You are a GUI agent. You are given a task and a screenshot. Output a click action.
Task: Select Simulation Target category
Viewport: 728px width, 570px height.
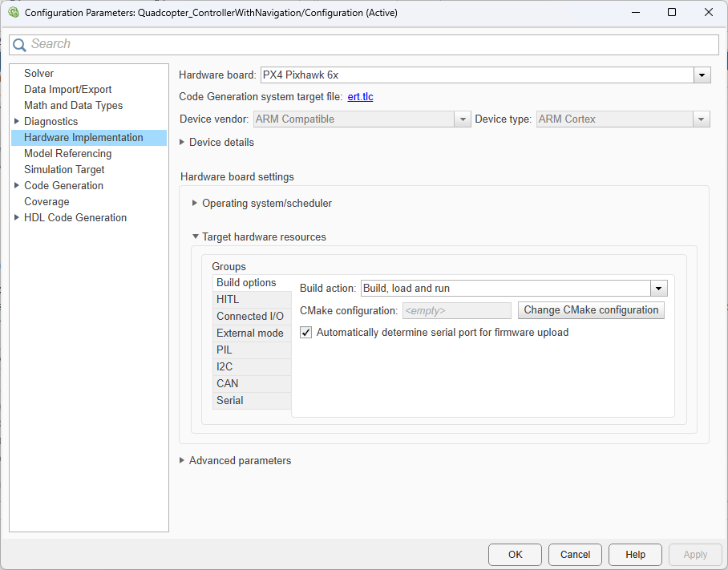[64, 169]
